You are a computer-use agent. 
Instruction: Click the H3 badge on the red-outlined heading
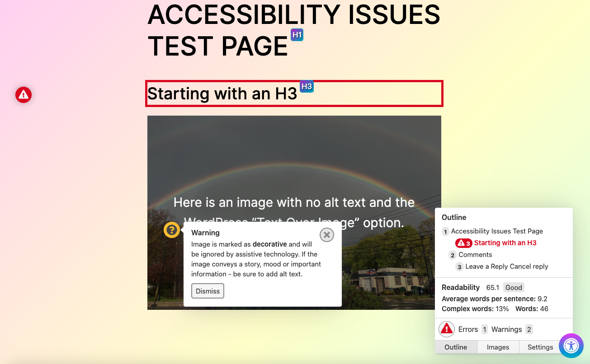[x=307, y=86]
